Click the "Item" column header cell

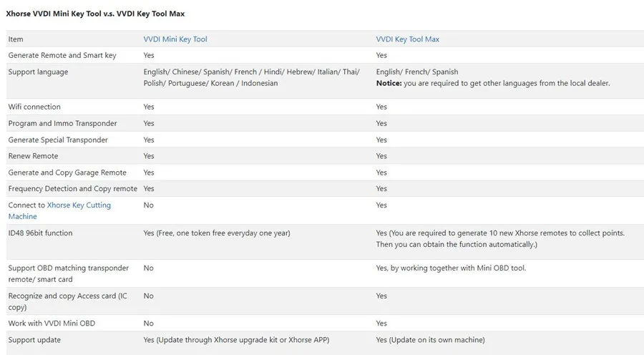[16, 39]
